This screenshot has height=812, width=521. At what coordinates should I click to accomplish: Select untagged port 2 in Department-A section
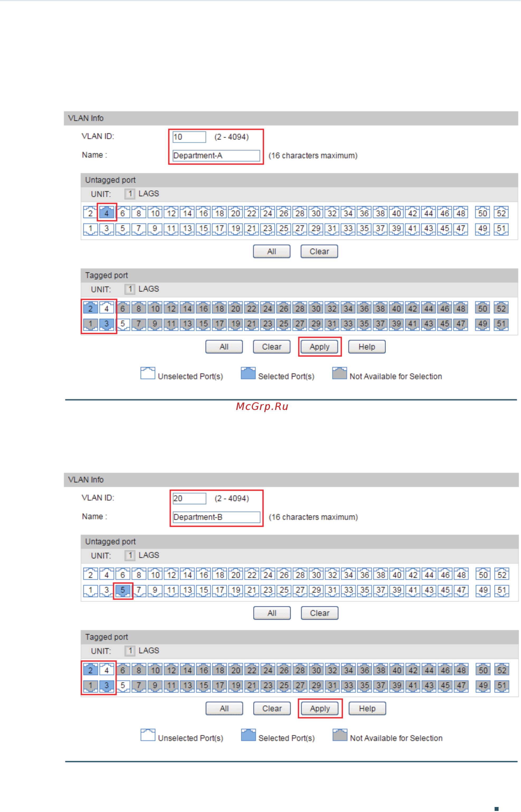pyautogui.click(x=90, y=213)
